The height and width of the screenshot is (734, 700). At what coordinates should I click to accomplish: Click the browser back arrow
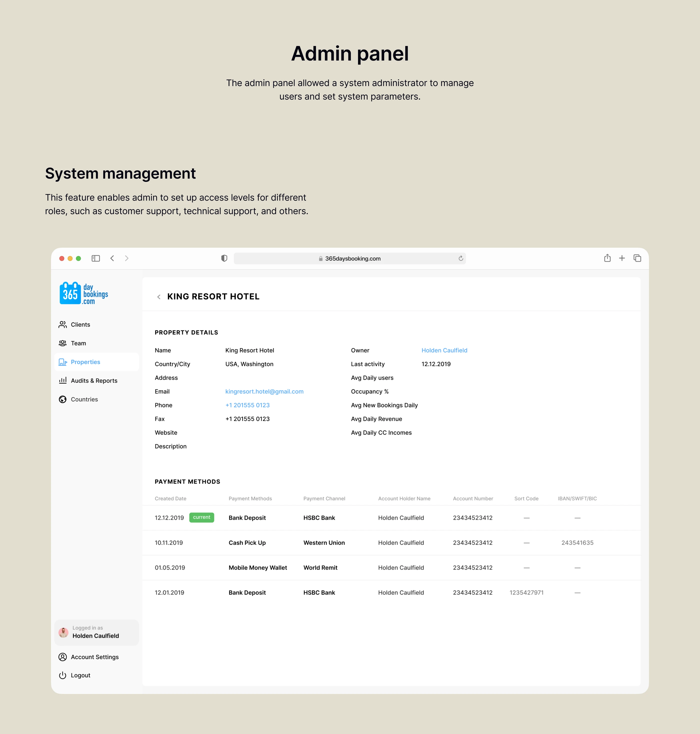coord(112,258)
